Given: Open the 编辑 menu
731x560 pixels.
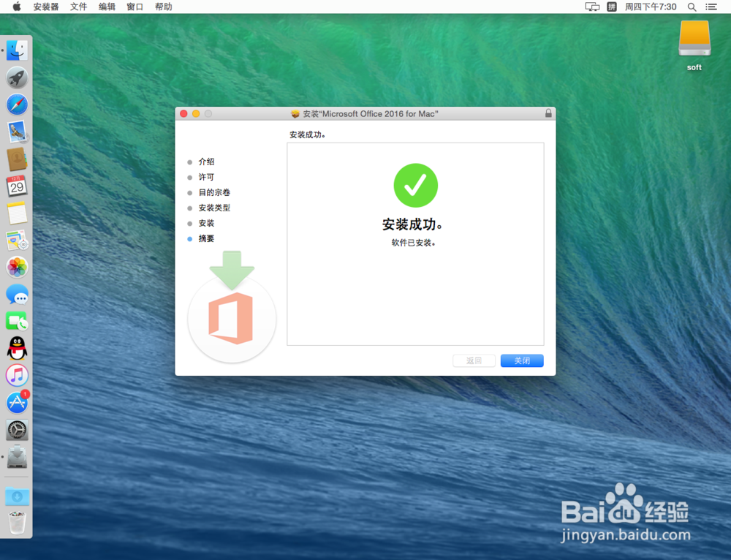Looking at the screenshot, I should click(107, 7).
